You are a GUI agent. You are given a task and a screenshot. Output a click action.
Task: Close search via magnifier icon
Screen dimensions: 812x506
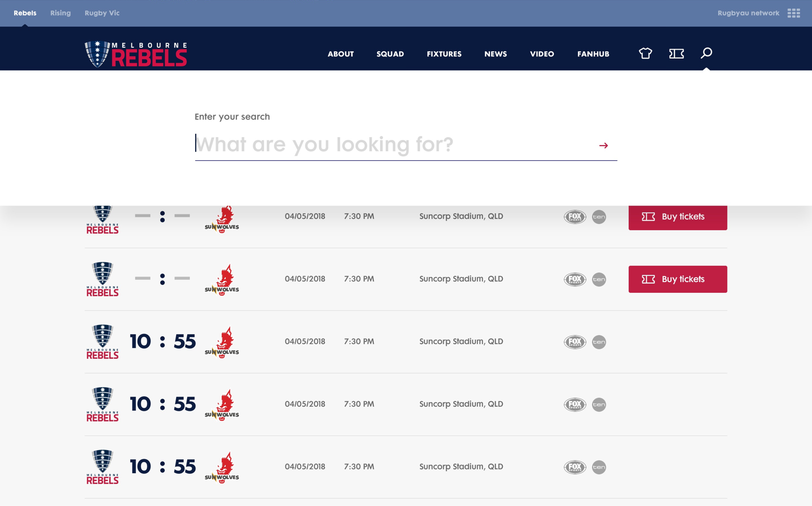pos(706,53)
